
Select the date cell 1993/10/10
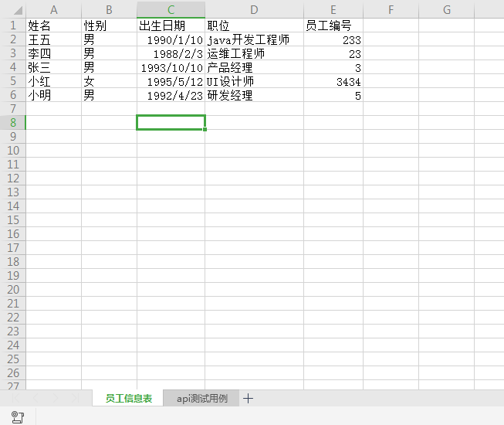coord(171,67)
